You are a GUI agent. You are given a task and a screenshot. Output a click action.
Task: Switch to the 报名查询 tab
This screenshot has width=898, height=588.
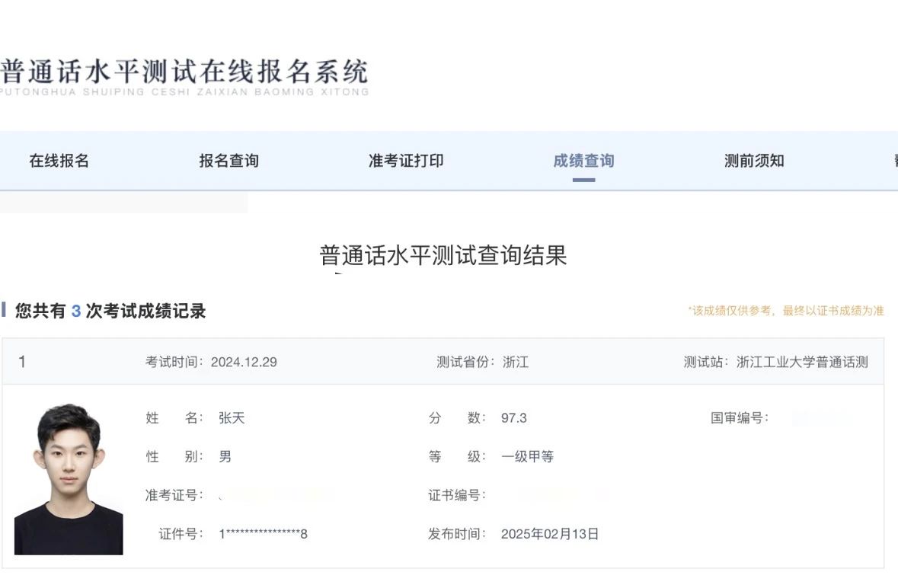[x=228, y=161]
